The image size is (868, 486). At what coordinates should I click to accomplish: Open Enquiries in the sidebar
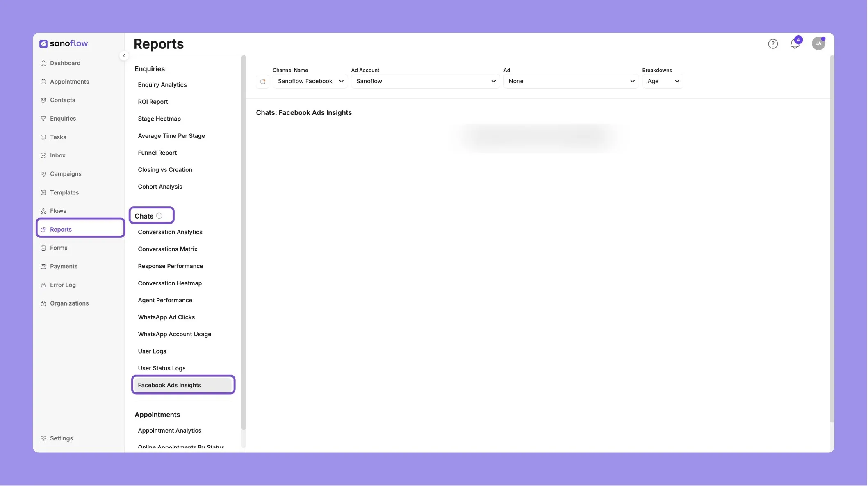[63, 119]
